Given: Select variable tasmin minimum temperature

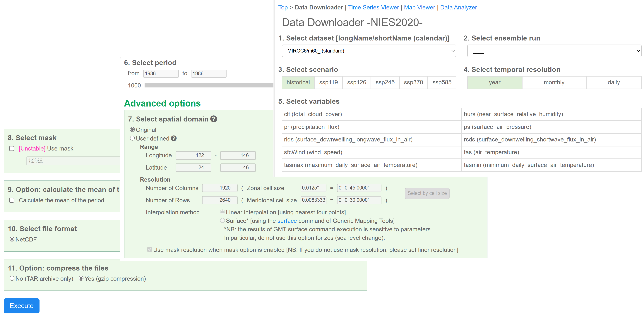Looking at the screenshot, I should (x=551, y=165).
